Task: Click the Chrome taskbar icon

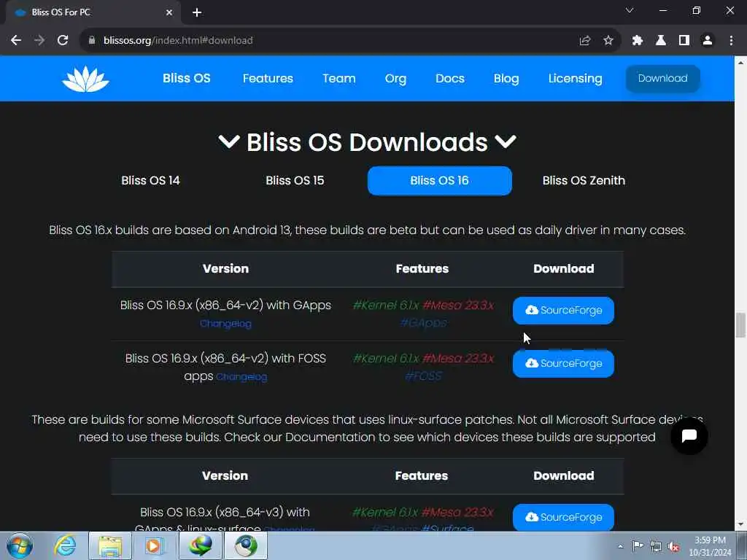Action: [246, 545]
